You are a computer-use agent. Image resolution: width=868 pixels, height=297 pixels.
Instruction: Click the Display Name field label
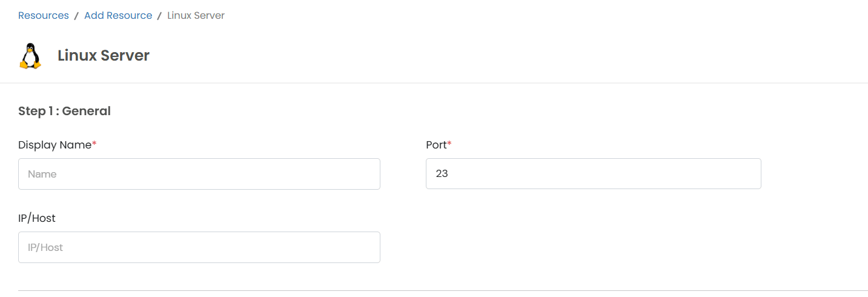pyautogui.click(x=55, y=145)
